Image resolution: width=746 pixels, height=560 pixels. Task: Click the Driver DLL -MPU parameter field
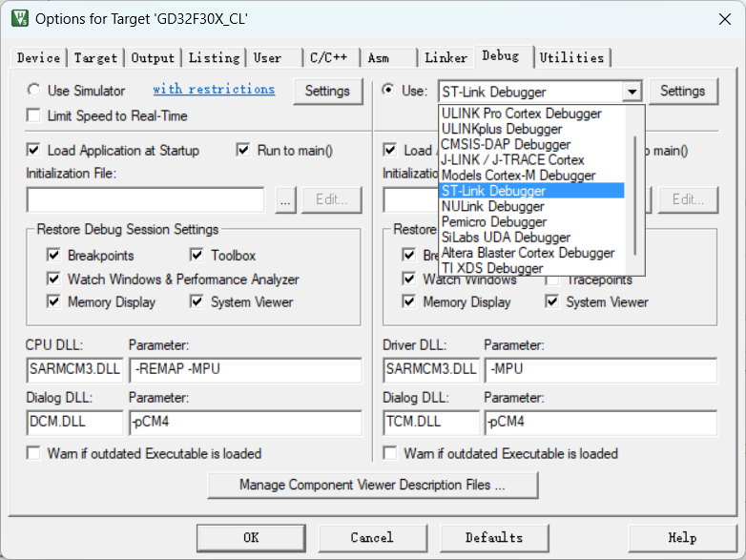tap(601, 370)
